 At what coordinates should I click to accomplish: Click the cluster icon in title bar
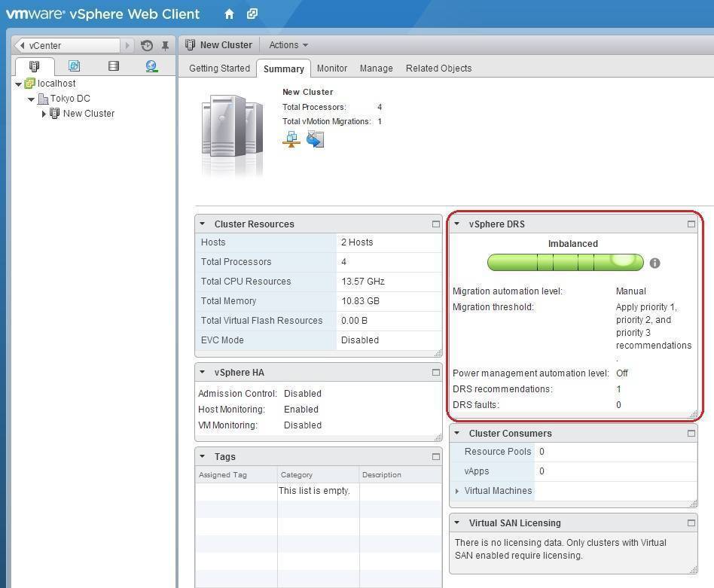[x=191, y=44]
